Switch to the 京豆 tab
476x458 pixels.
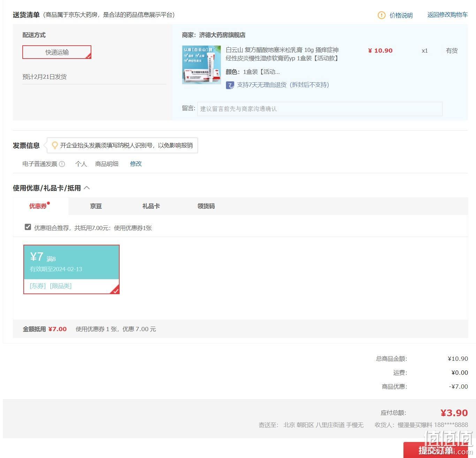tap(96, 206)
